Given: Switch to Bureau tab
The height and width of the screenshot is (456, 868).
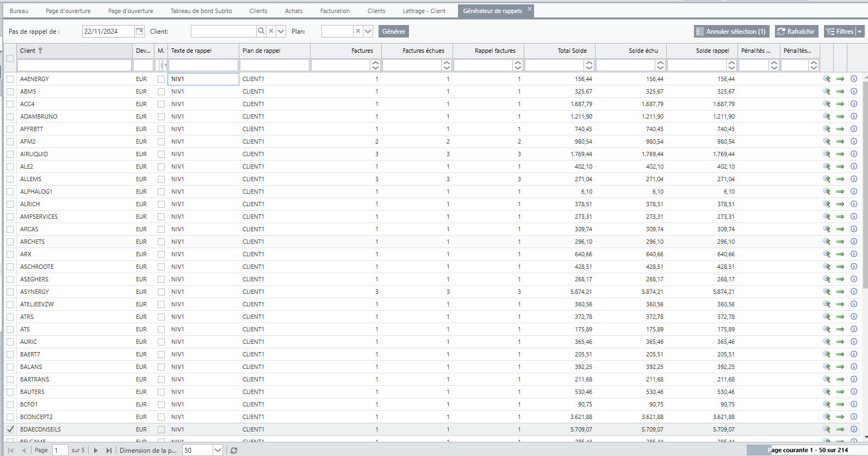Looking at the screenshot, I should (x=19, y=11).
